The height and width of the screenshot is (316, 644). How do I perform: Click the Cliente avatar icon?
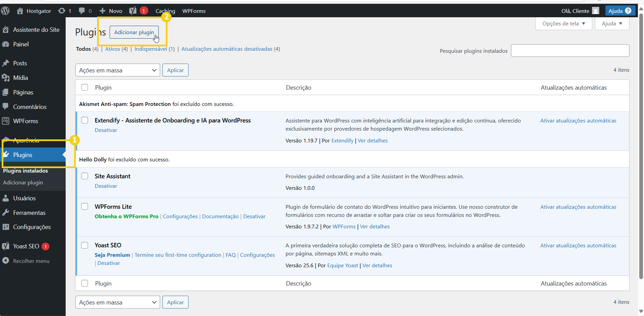coord(596,11)
